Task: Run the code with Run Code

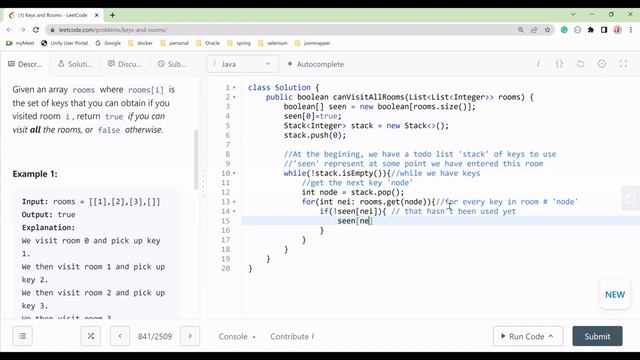Action: pyautogui.click(x=528, y=336)
